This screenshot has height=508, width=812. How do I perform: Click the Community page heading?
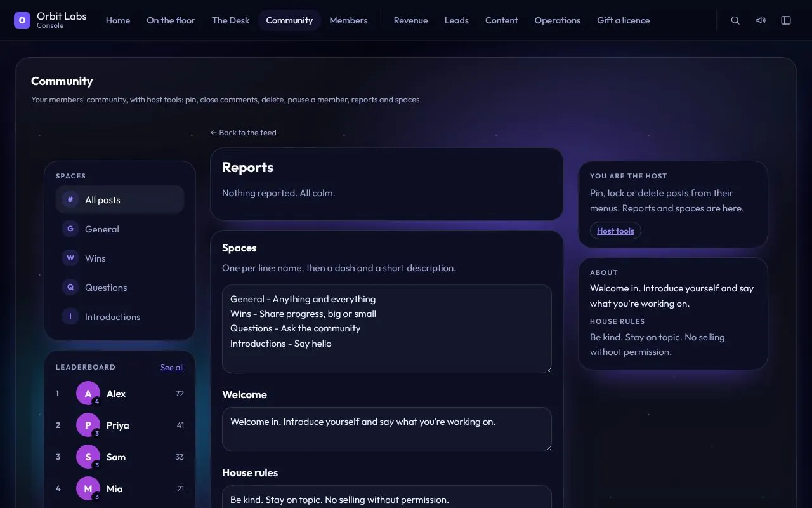pyautogui.click(x=62, y=81)
